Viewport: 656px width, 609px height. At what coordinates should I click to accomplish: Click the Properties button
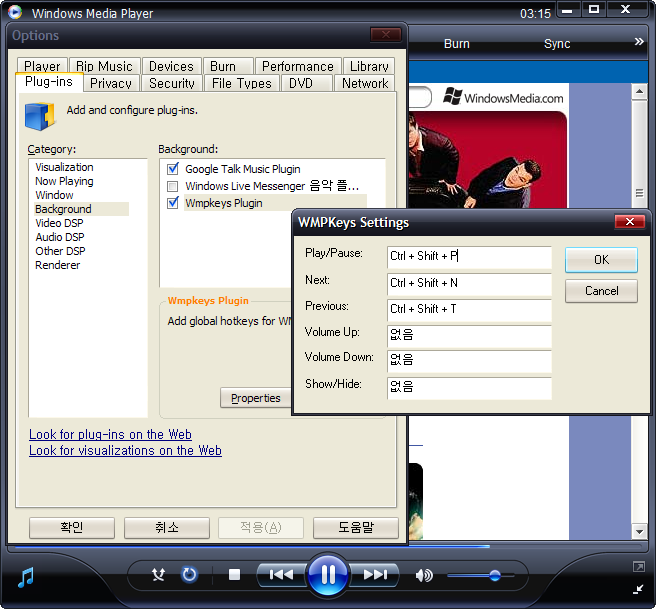(x=256, y=398)
